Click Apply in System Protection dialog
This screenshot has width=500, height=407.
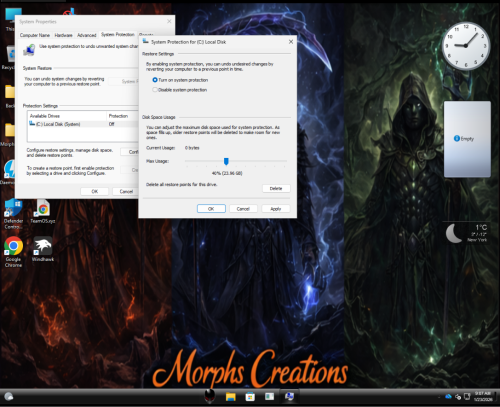click(x=276, y=209)
